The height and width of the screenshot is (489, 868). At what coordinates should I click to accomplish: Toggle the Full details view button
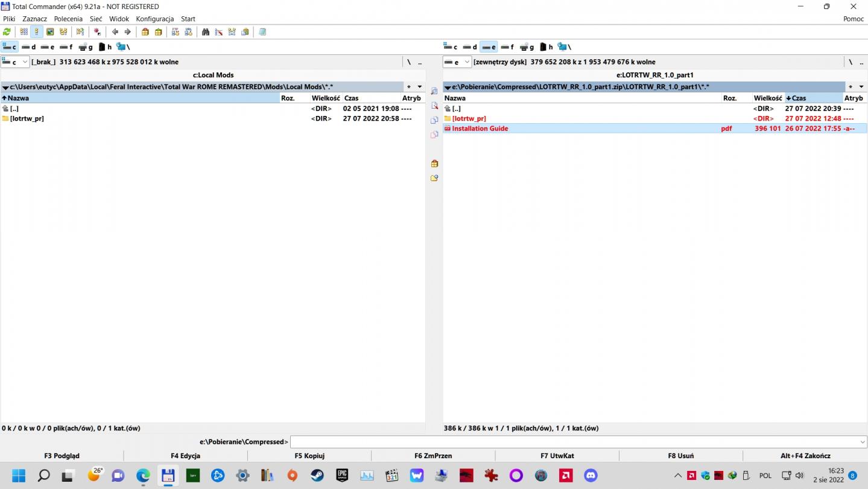pyautogui.click(x=37, y=32)
